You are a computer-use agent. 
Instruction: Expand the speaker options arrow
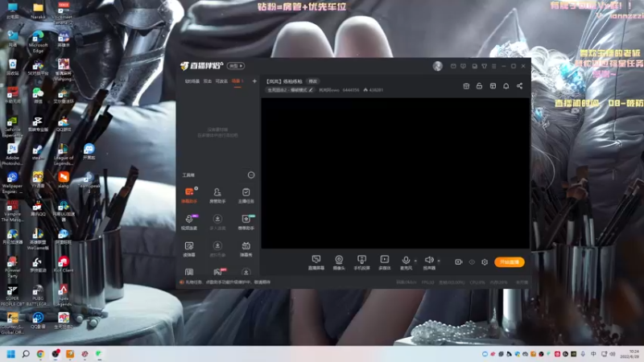439,261
